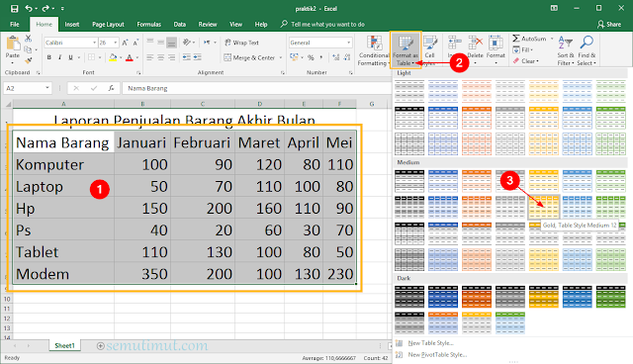
Task: Choose the black Dark table style, first in row
Action: click(x=409, y=297)
